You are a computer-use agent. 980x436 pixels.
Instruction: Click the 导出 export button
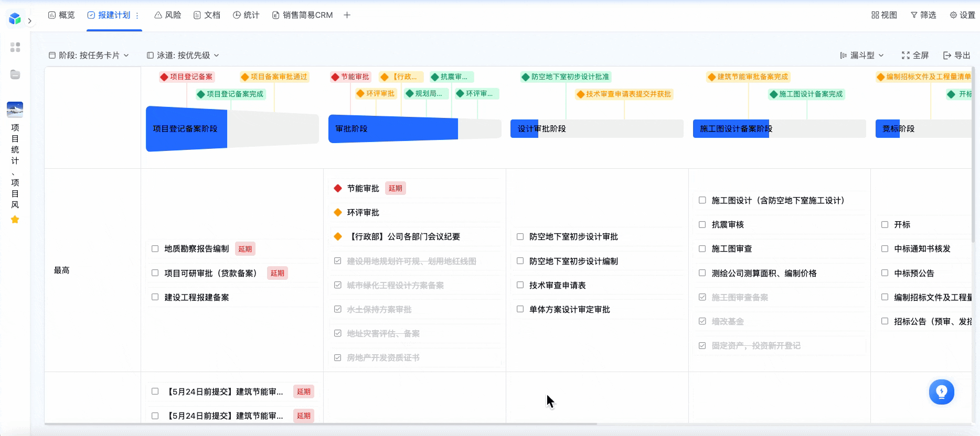point(957,55)
